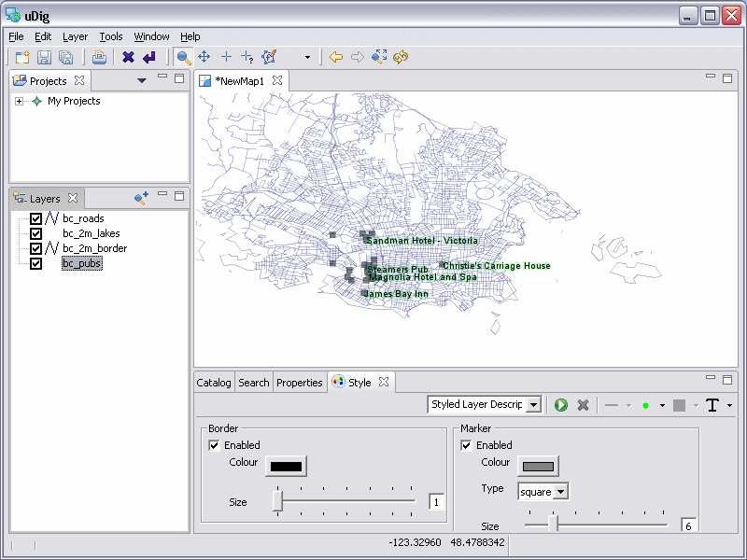Select the bc_2m_lakes layer
747x560 pixels.
click(91, 233)
